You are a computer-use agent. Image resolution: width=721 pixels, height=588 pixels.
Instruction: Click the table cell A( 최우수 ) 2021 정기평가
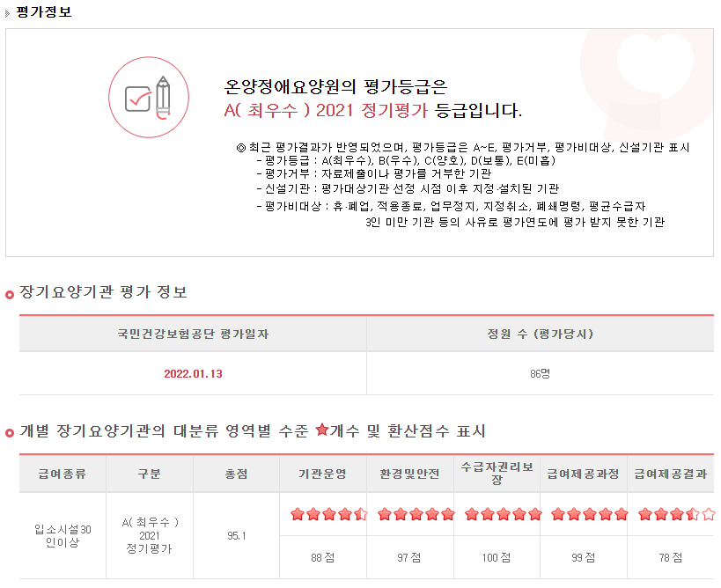[150, 535]
